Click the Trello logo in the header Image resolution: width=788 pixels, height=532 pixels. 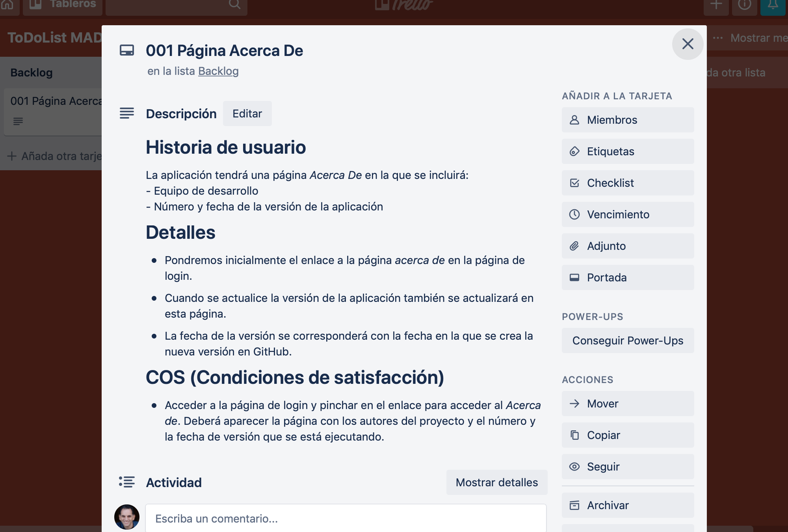pos(404,5)
